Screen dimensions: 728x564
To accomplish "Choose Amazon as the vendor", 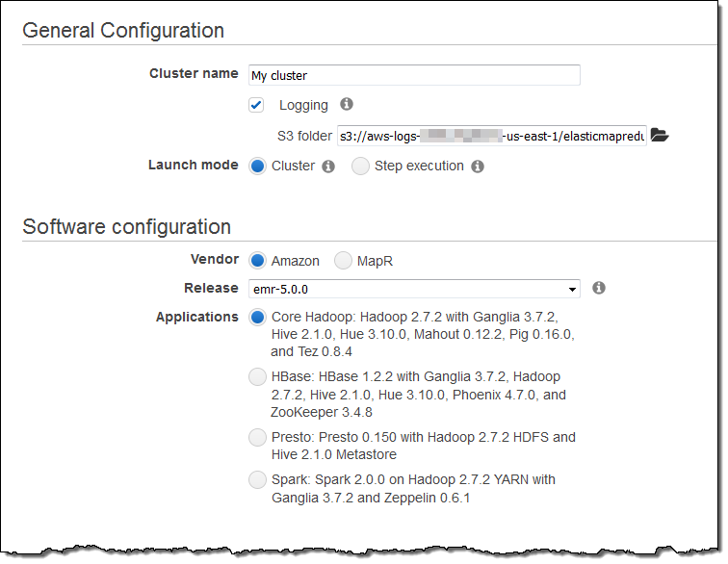I will (257, 260).
